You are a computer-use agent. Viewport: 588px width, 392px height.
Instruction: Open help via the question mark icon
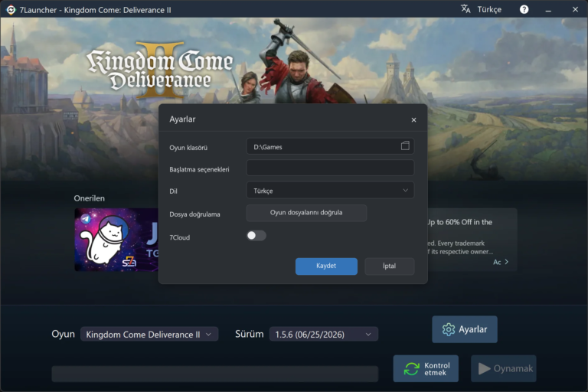pos(524,9)
